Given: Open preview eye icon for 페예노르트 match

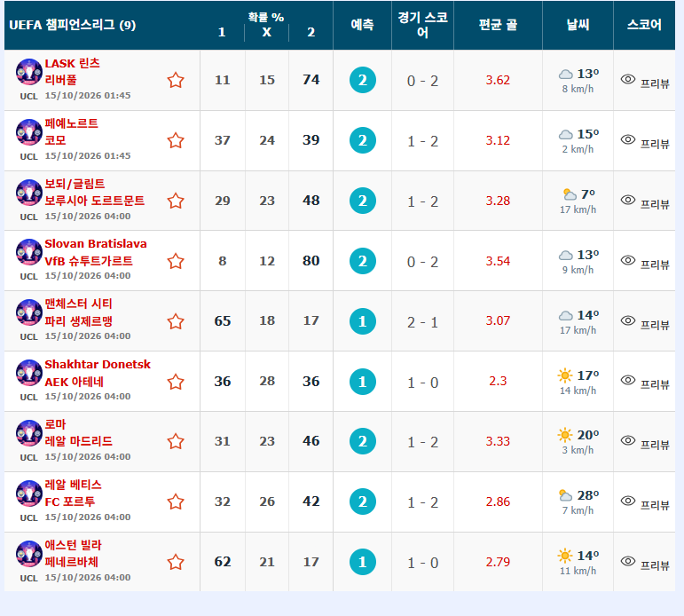Looking at the screenshot, I should tap(628, 139).
